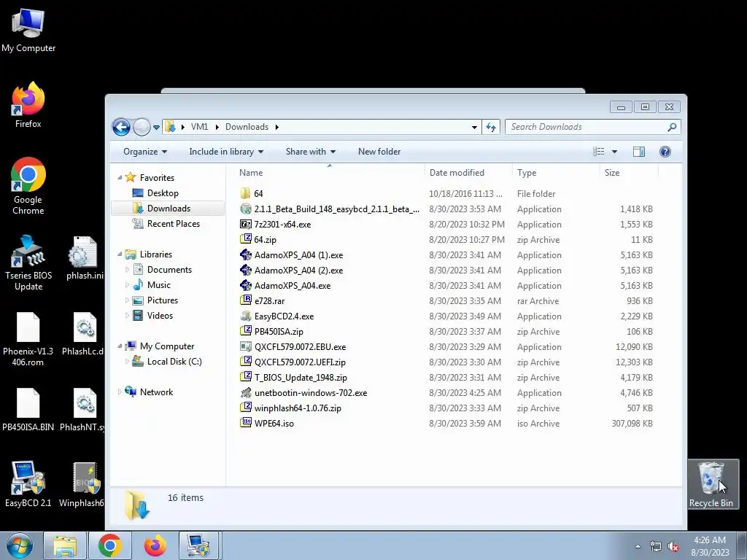Sort by the Type column header
747x560 pixels.
555,172
